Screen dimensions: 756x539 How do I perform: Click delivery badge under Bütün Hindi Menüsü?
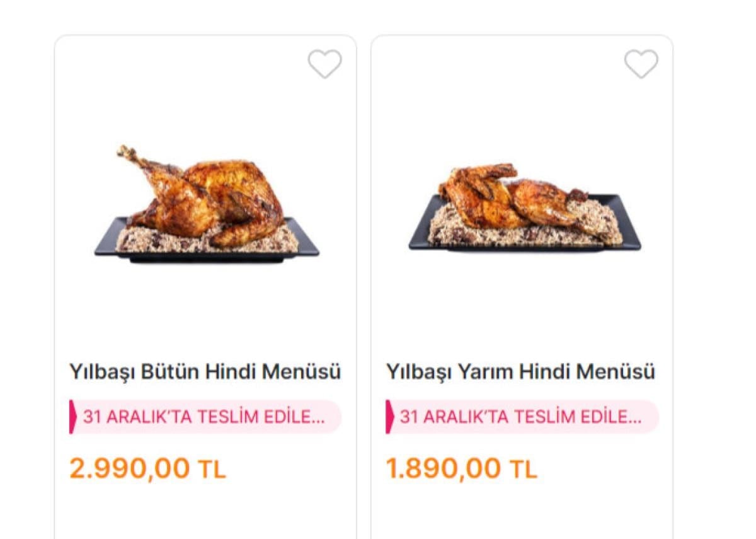[x=205, y=417]
